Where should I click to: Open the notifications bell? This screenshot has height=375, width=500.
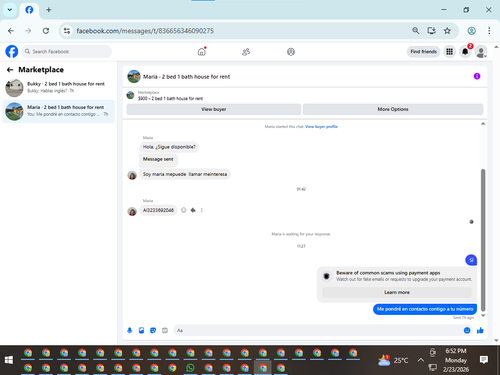pyautogui.click(x=465, y=52)
